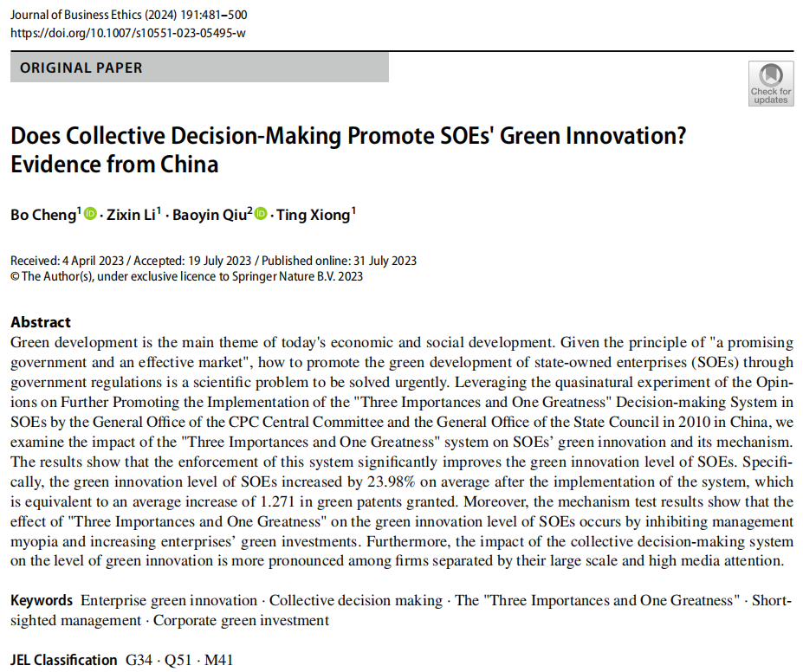
Task: Click JEL code G34
Action: point(139,661)
